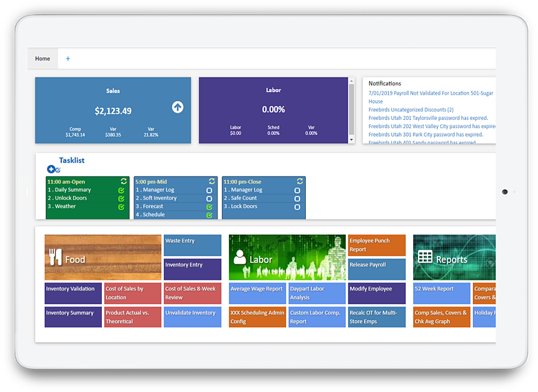Open the Food section tile with fork icon
Screen dimensions: 538x392
(x=103, y=257)
